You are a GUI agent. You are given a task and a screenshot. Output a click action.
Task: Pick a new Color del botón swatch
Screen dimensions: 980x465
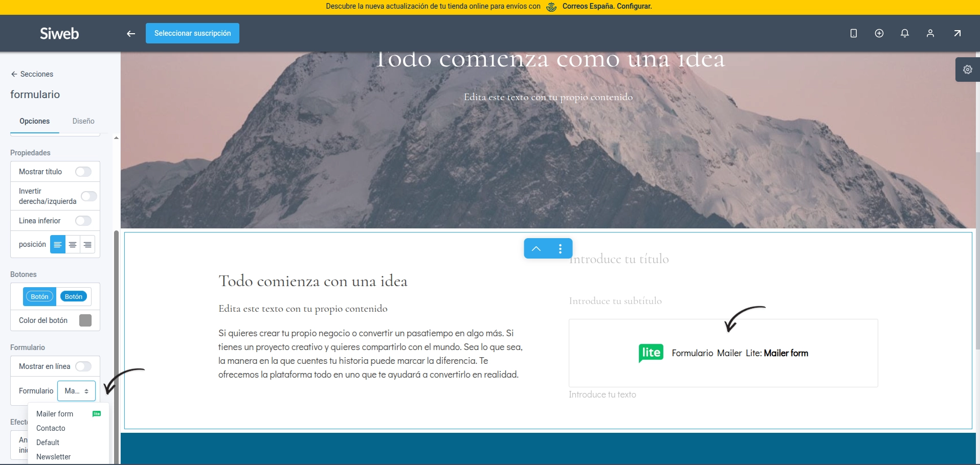(85, 320)
